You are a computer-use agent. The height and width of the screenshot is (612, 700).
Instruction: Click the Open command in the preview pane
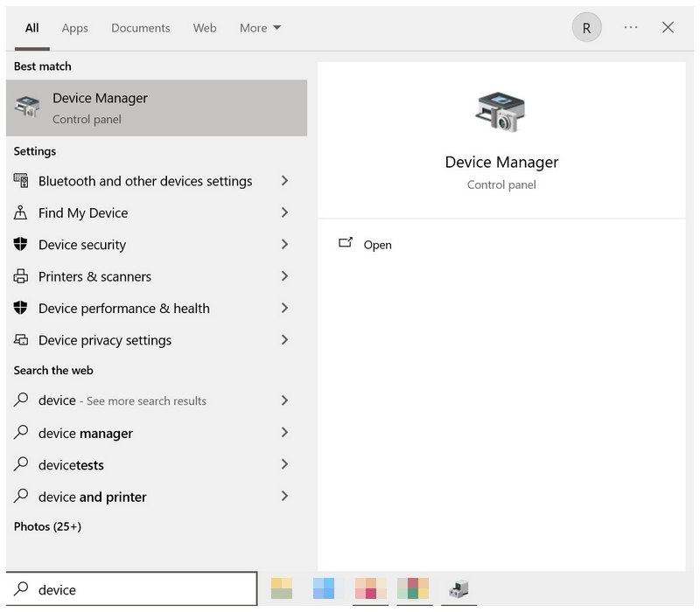click(377, 245)
